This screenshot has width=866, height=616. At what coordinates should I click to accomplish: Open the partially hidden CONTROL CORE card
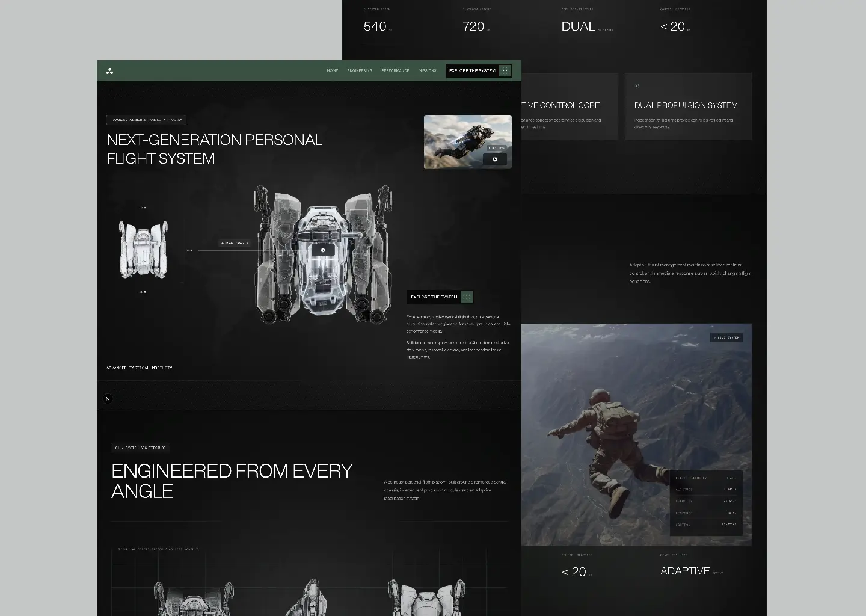coord(570,107)
